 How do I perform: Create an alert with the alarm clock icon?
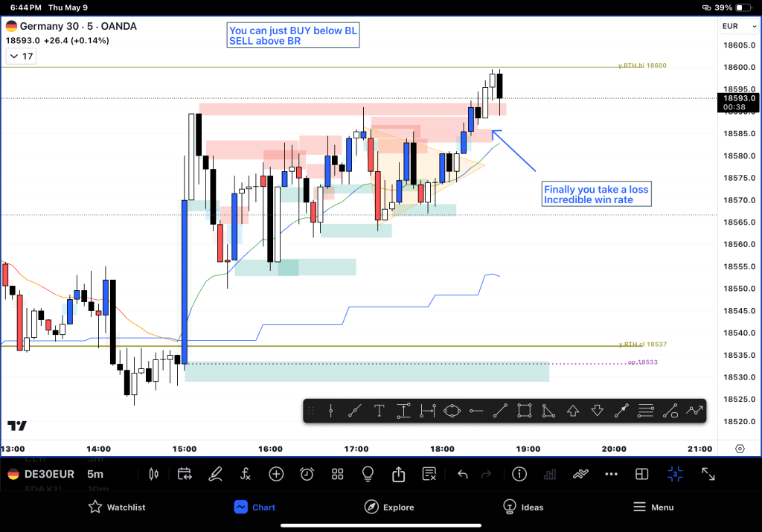coord(307,474)
